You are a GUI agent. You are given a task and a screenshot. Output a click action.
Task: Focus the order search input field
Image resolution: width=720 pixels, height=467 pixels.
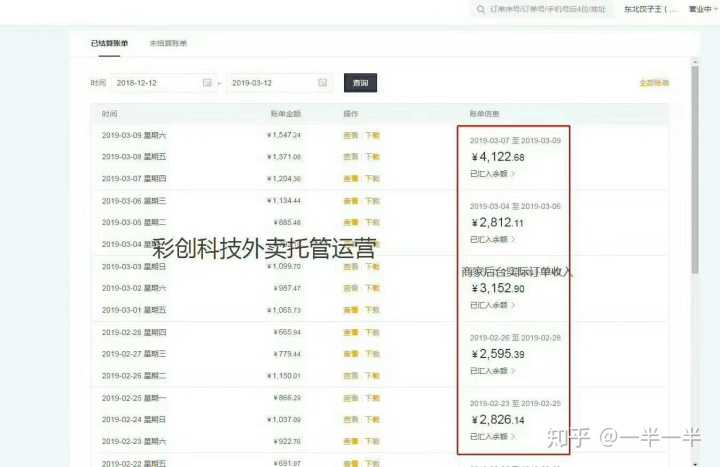coord(547,9)
